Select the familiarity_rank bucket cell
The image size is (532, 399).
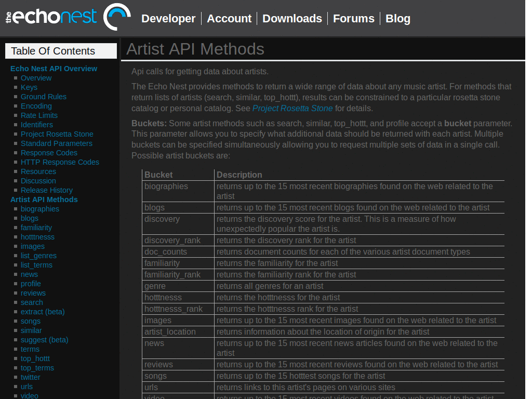click(x=178, y=274)
